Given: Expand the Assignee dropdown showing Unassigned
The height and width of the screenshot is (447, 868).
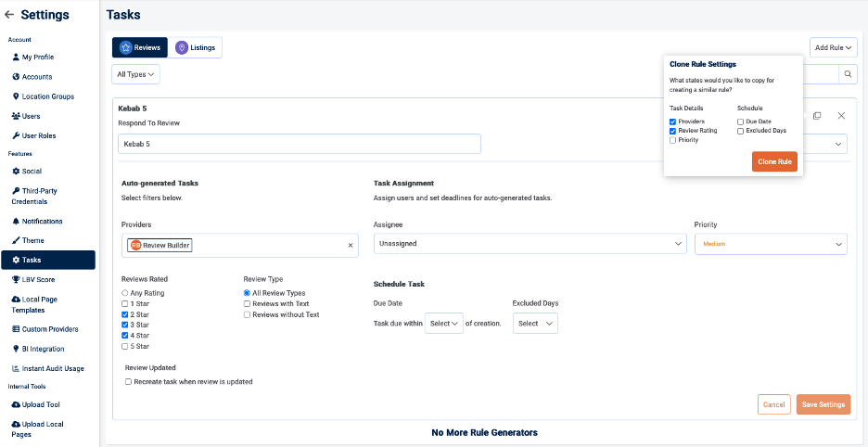Looking at the screenshot, I should [x=530, y=243].
